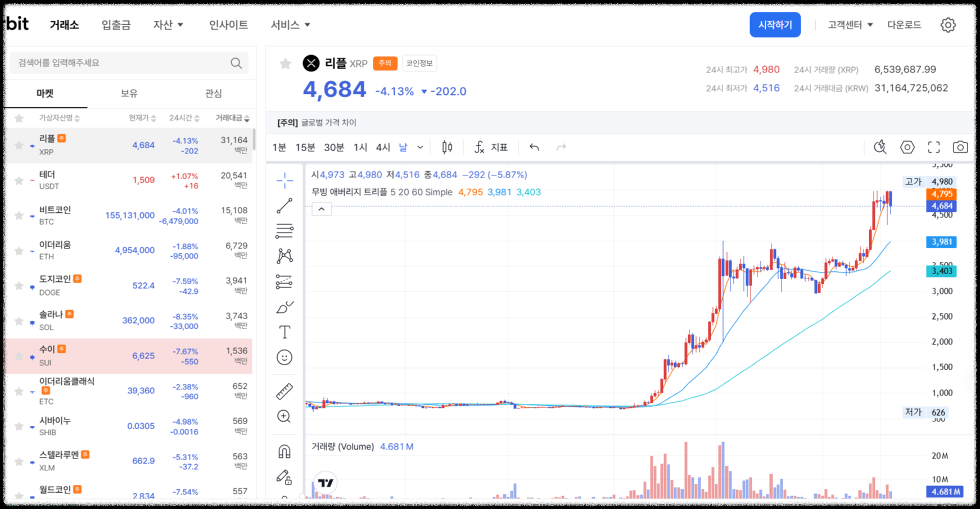Toggle favorite star for 테더 USDT row
The image size is (980, 509).
click(19, 180)
